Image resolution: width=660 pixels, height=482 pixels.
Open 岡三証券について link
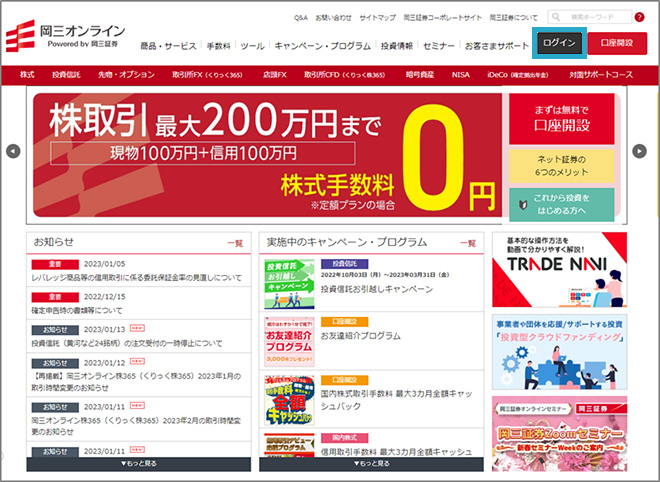point(514,18)
